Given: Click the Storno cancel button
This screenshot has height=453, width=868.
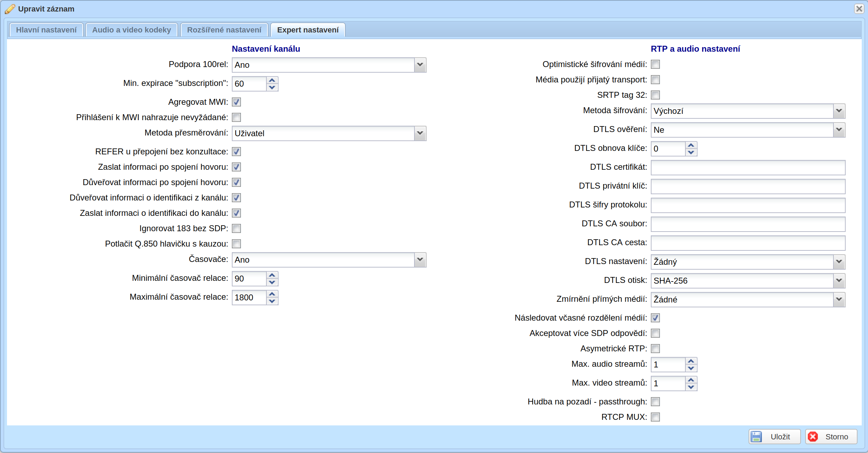Looking at the screenshot, I should 831,437.
